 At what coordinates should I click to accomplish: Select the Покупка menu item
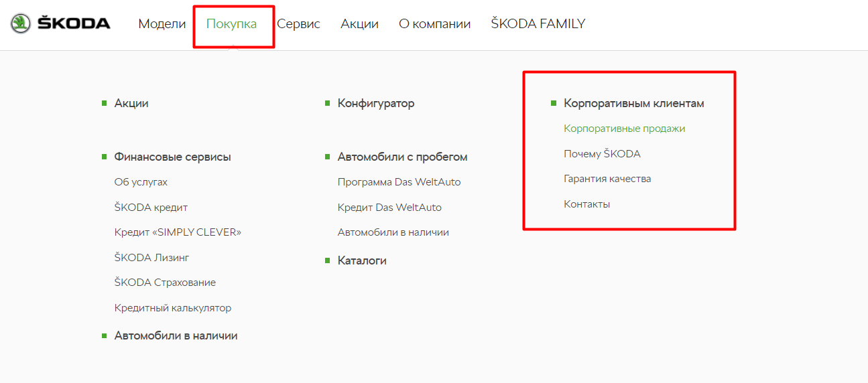point(231,24)
